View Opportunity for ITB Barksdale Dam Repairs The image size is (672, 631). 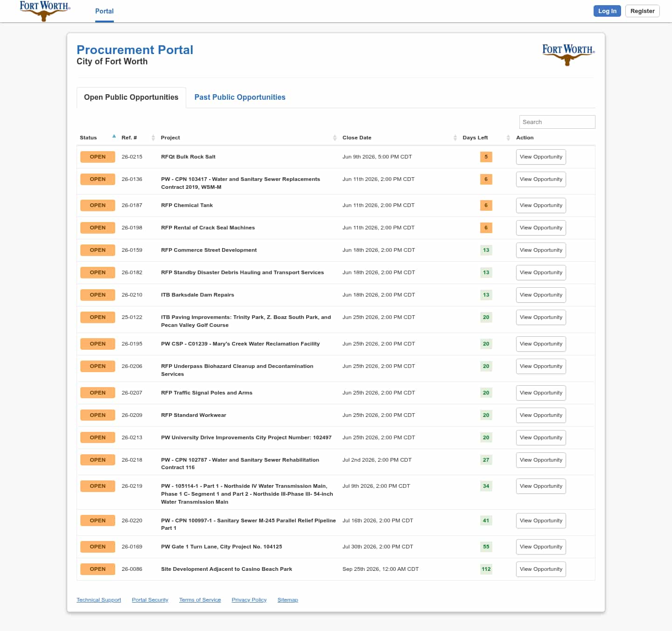click(x=541, y=295)
